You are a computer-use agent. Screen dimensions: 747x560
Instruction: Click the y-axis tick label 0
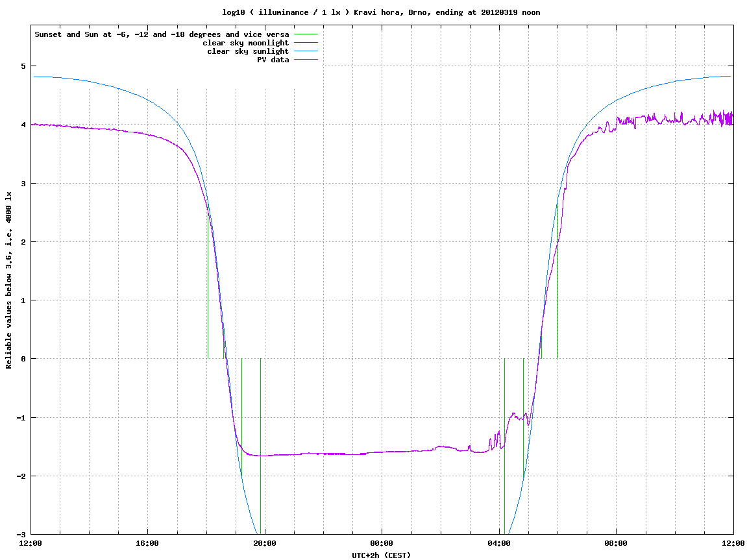point(23,359)
